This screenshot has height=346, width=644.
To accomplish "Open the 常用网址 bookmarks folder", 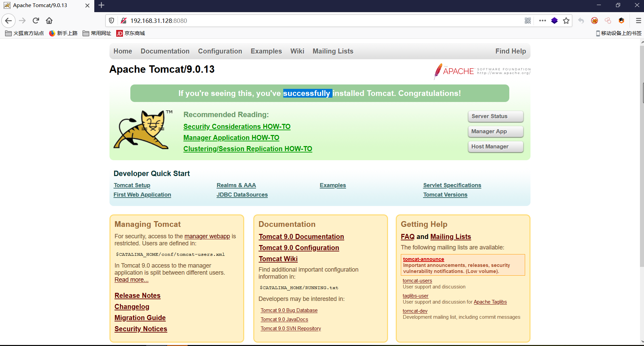I will (x=97, y=33).
